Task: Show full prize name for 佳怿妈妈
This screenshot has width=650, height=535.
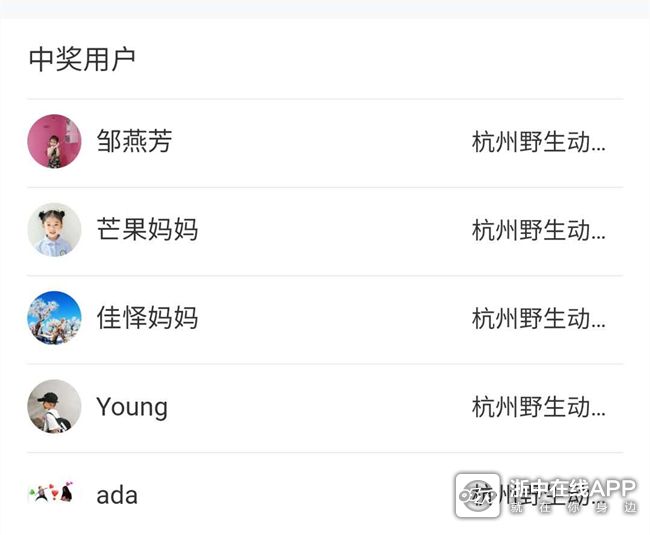Action: point(538,318)
